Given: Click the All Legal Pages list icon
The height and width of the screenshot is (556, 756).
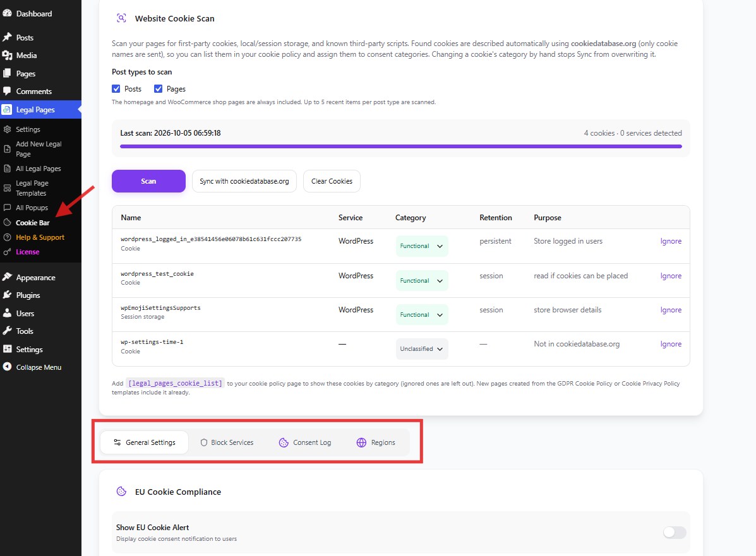Looking at the screenshot, I should 7,169.
